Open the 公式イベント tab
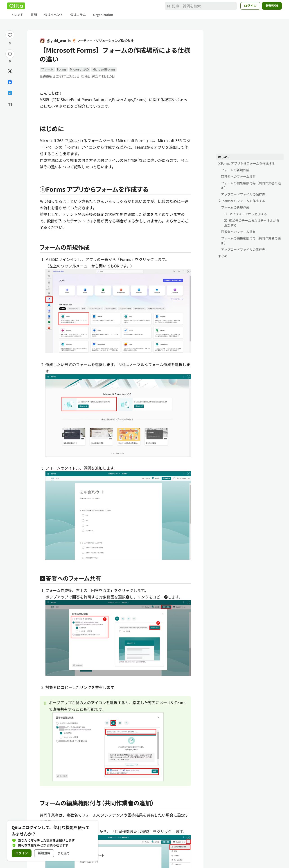This screenshot has width=289, height=868. tap(54, 15)
